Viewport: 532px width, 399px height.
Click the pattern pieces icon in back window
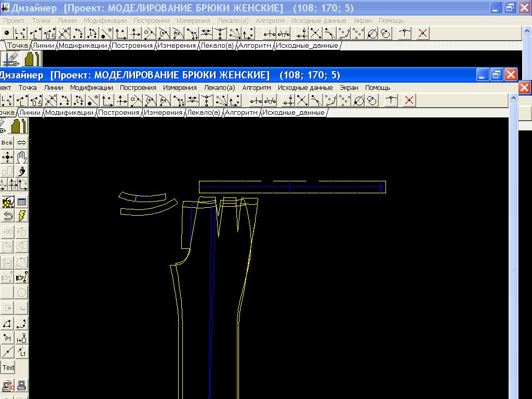pos(33,59)
